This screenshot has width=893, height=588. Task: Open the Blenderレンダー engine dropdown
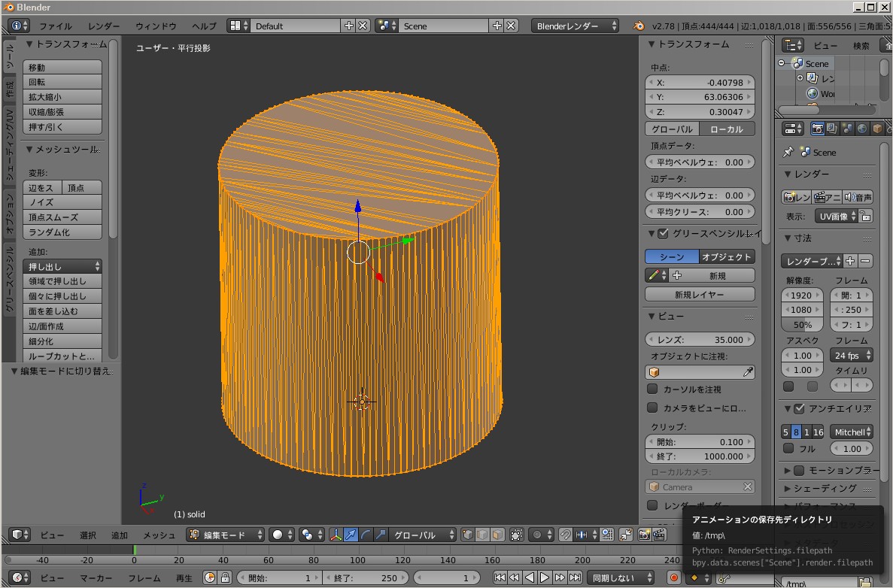click(x=575, y=26)
